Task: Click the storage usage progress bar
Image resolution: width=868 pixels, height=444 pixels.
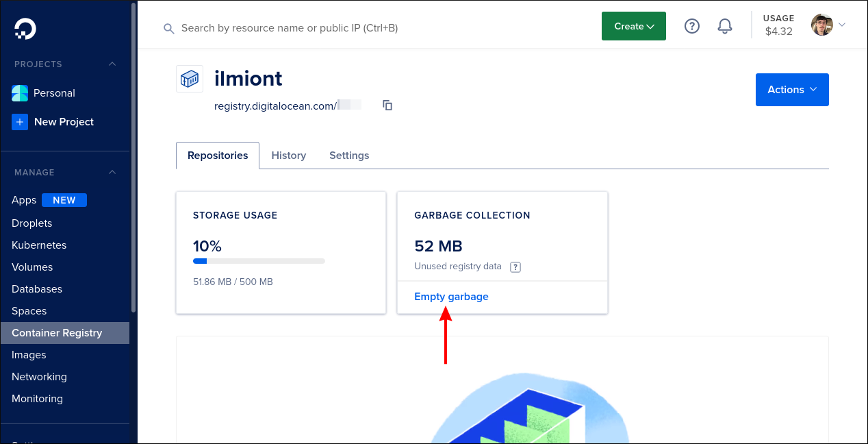Action: (x=259, y=261)
